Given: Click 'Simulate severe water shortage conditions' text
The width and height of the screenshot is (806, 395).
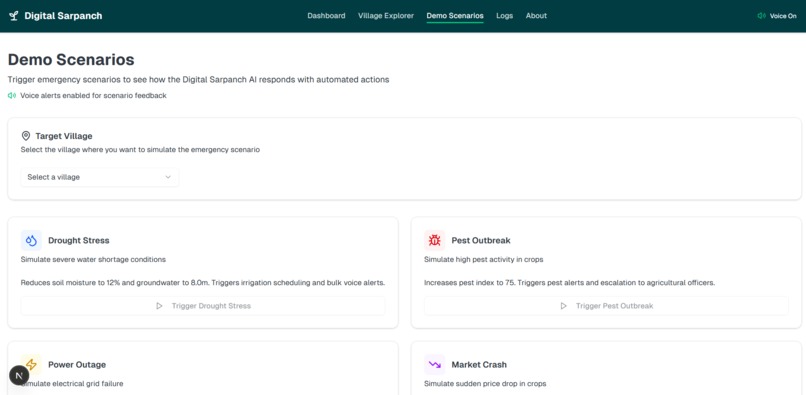Looking at the screenshot, I should point(93,260).
